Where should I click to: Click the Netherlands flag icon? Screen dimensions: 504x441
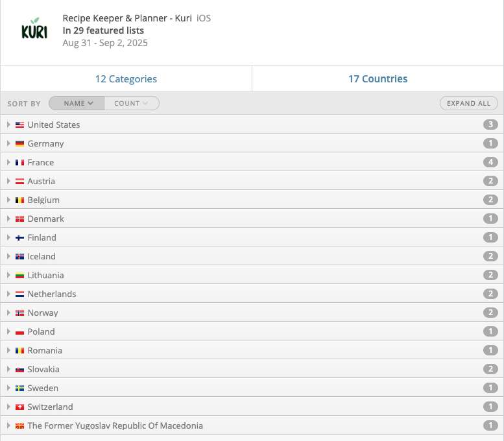click(19, 294)
